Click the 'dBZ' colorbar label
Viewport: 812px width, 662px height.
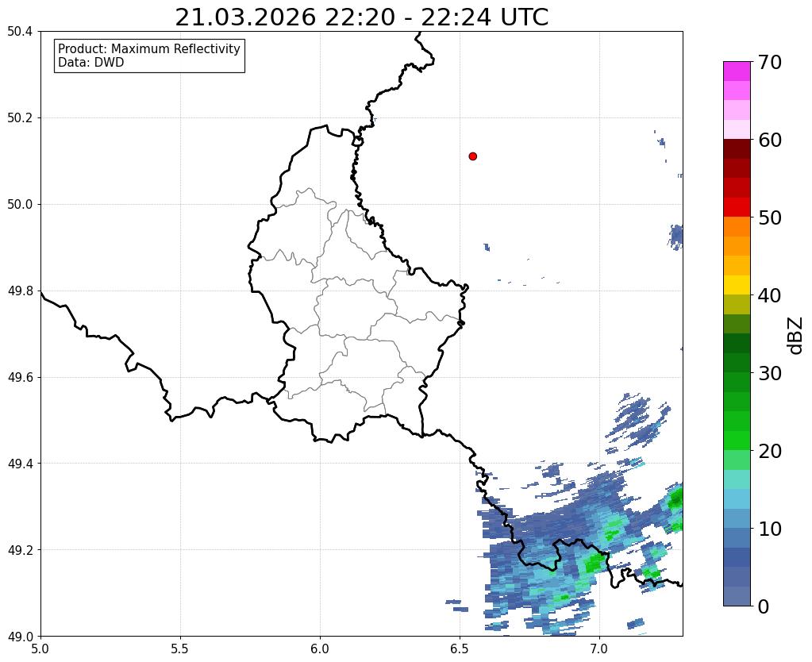(796, 336)
